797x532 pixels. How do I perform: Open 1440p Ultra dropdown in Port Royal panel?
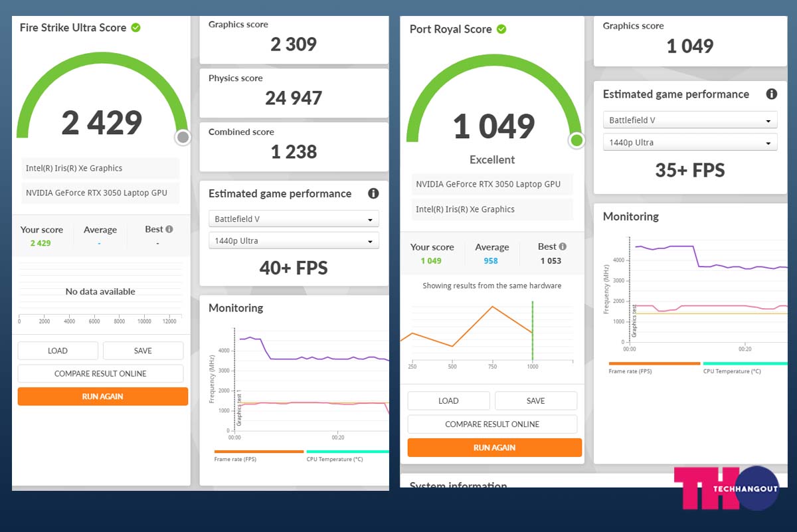[x=690, y=142]
